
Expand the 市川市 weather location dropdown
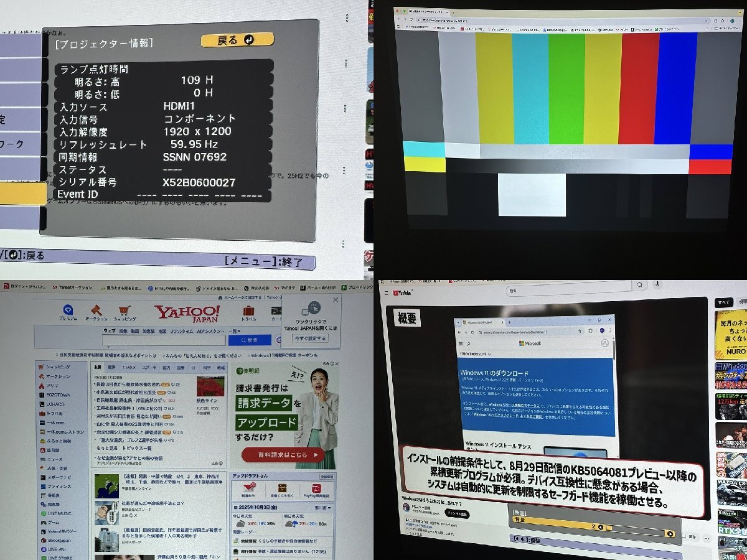point(324,508)
